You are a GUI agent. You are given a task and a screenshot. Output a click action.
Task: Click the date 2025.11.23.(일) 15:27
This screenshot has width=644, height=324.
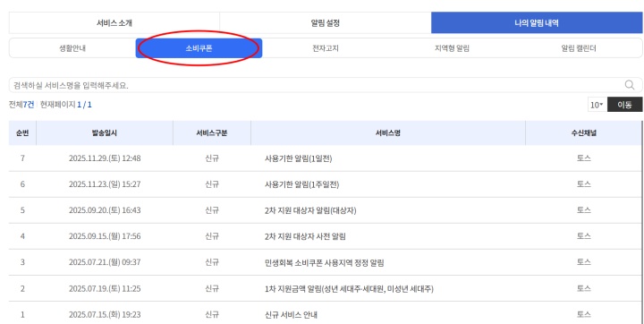coord(105,184)
